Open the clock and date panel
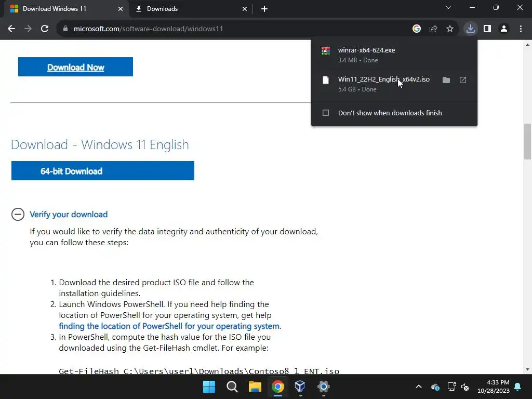 pyautogui.click(x=494, y=387)
